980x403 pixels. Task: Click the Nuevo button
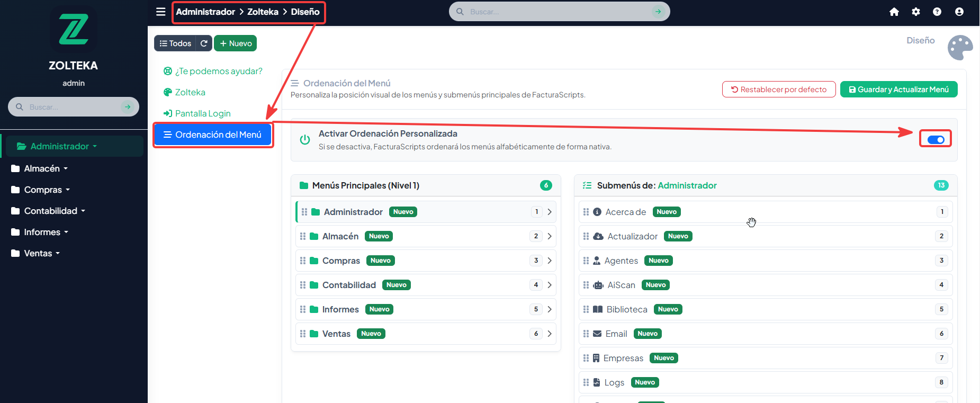pyautogui.click(x=236, y=43)
